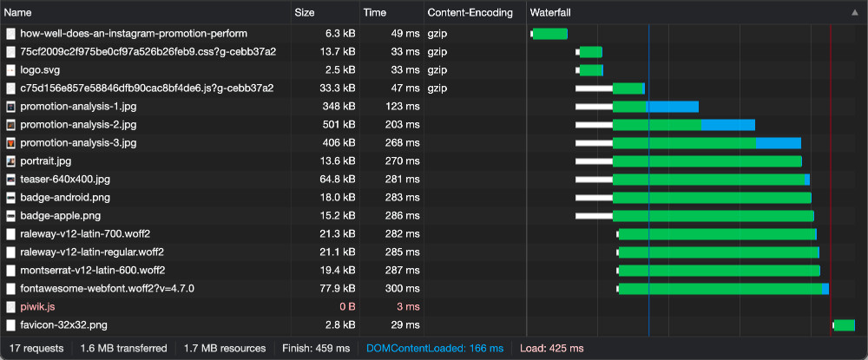The image size is (868, 360).
Task: Click the first document request waterfall bar
Action: tap(549, 34)
